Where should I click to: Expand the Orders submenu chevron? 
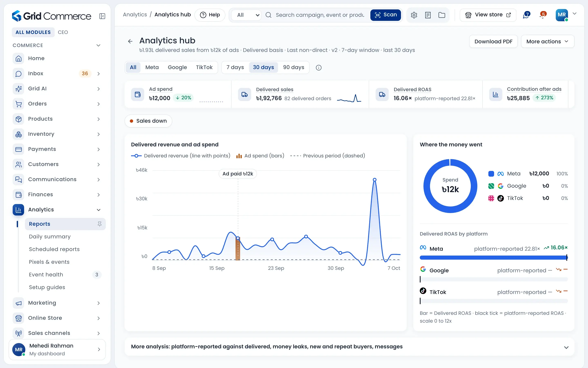(x=99, y=104)
